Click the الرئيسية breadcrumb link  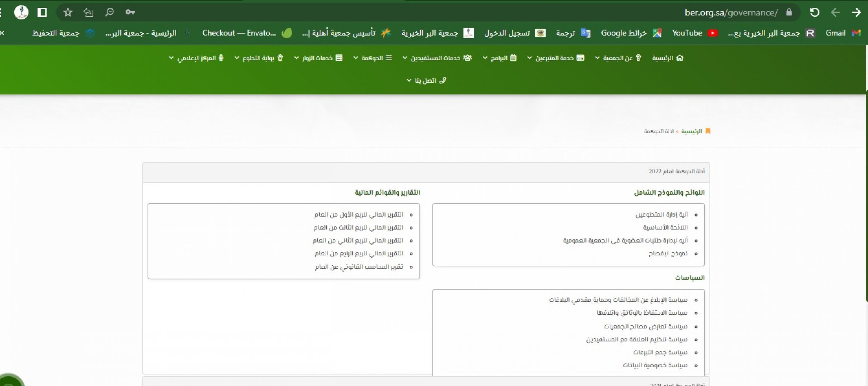(692, 131)
